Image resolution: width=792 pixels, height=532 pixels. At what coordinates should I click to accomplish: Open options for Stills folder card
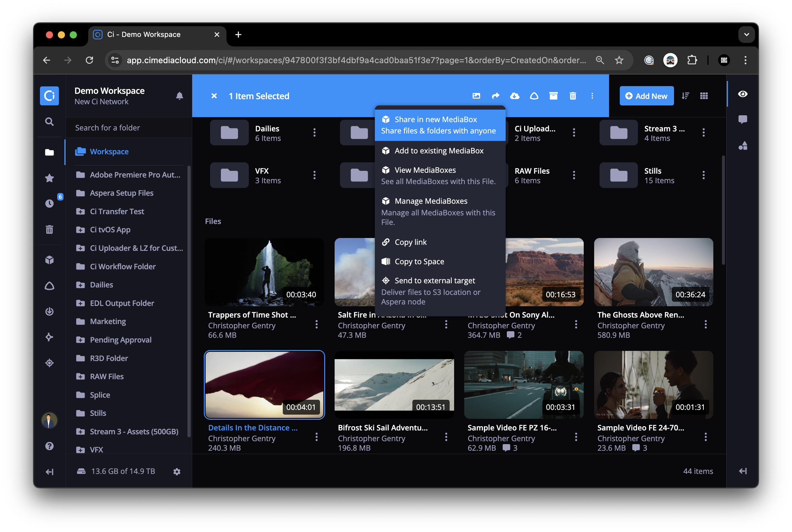[x=704, y=175]
